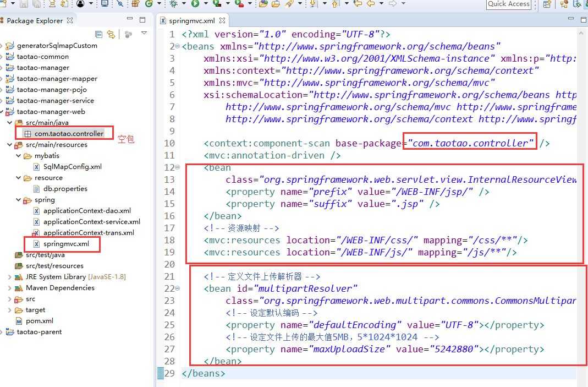The image size is (588, 387).
Task: Click the Maven icon beside pom.xml
Action: 19,321
